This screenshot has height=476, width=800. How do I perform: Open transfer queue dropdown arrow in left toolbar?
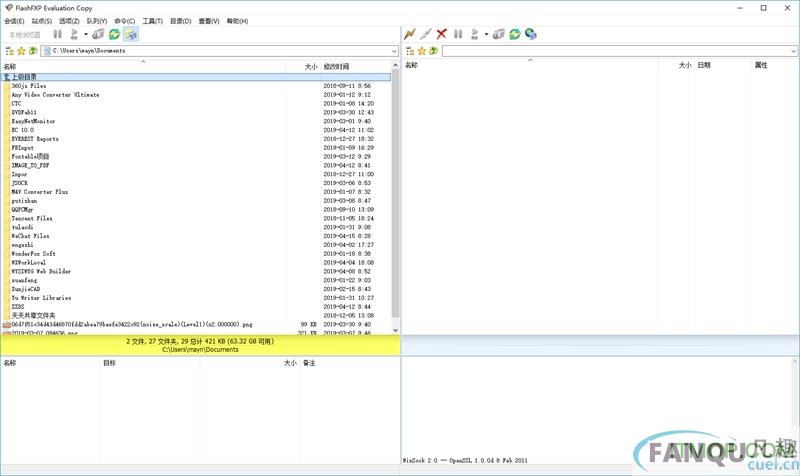[86, 34]
